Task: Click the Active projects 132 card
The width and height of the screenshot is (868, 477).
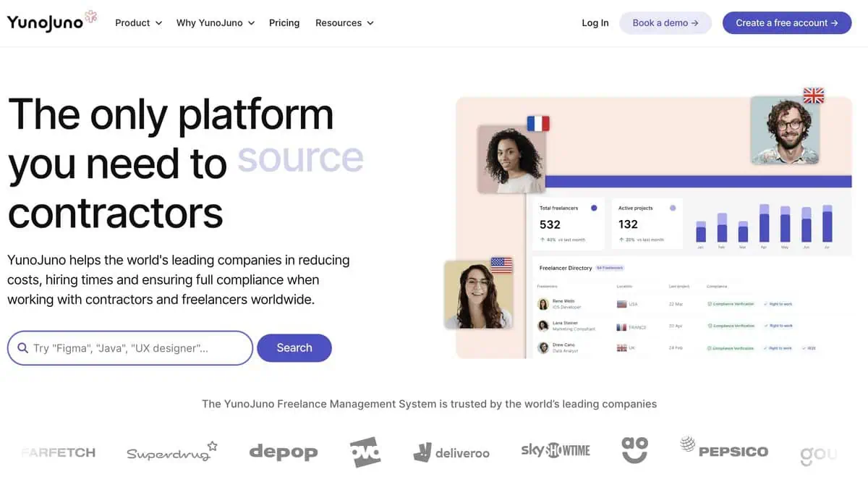Action: pos(647,224)
